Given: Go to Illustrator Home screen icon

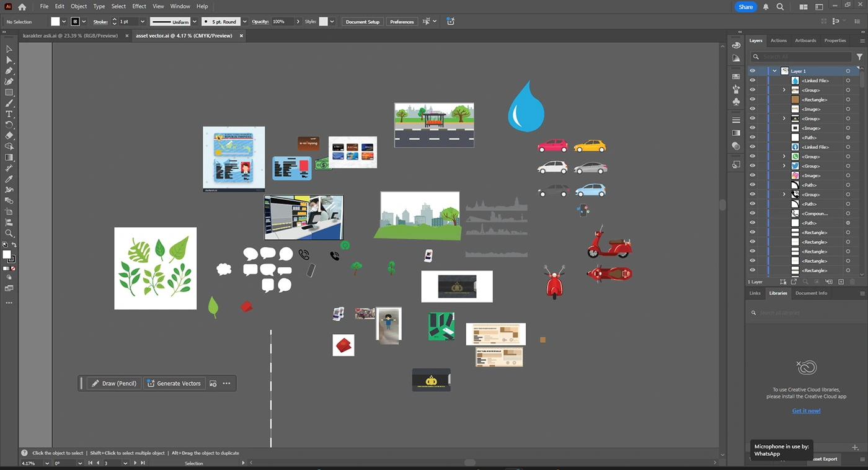Looking at the screenshot, I should point(22,7).
